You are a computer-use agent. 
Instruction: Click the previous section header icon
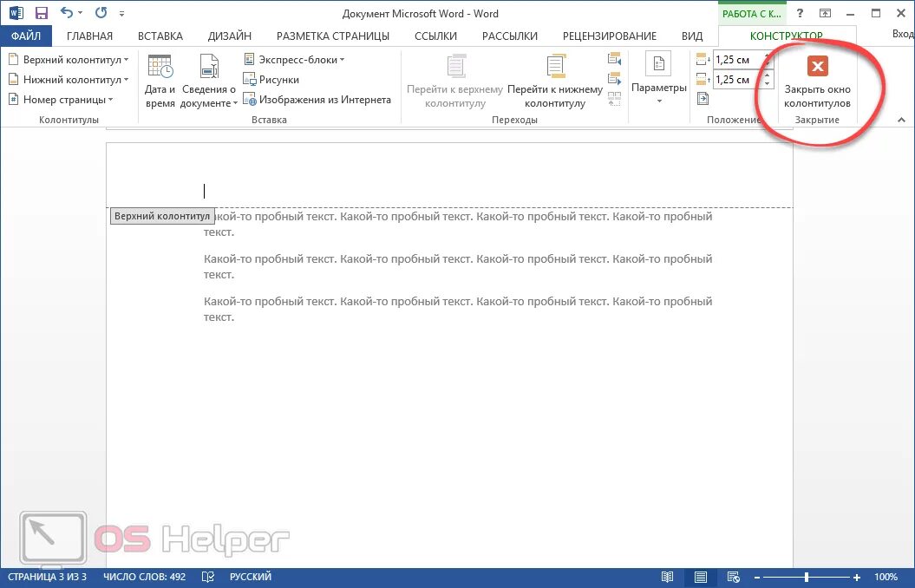(614, 59)
